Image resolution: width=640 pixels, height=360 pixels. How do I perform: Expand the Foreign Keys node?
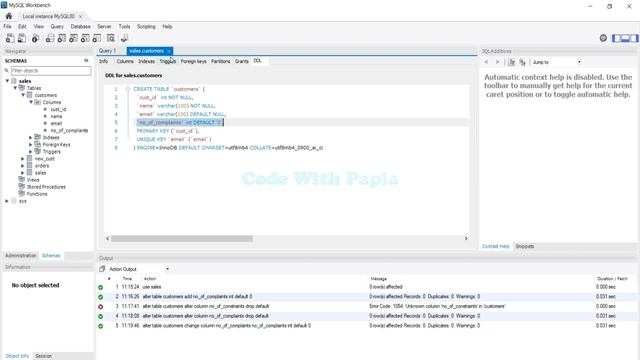tap(31, 144)
